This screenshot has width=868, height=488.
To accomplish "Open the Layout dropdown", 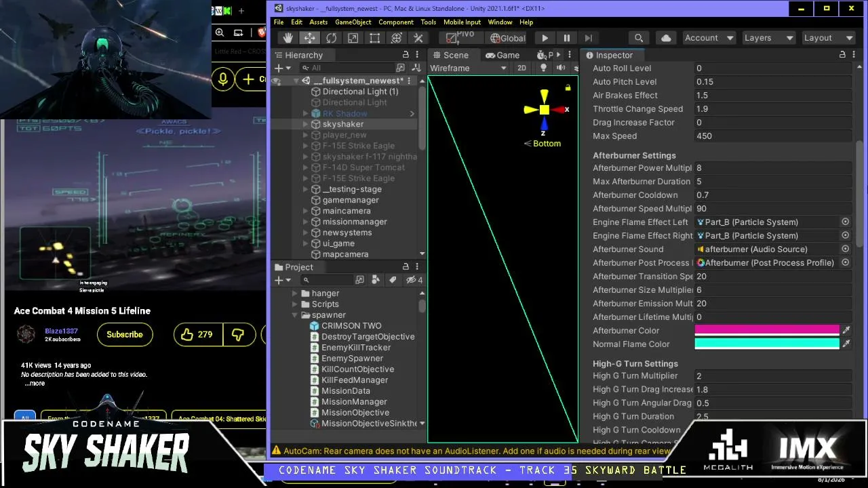I will pos(828,38).
